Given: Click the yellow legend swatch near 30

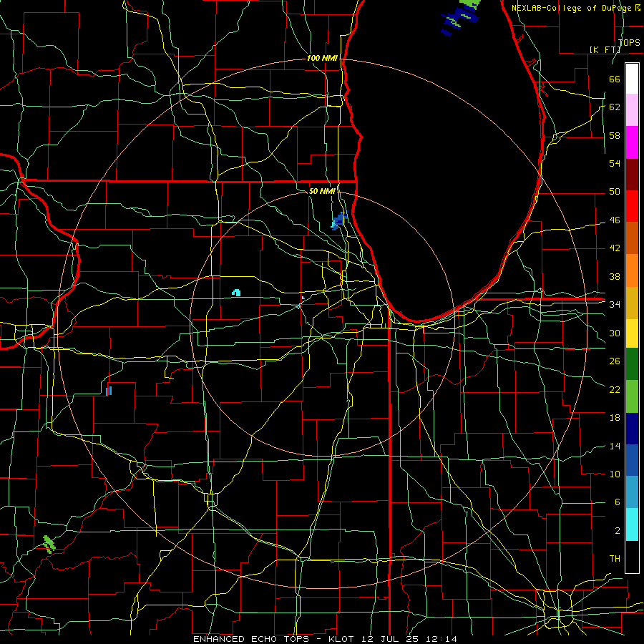Looking at the screenshot, I should 632,333.
